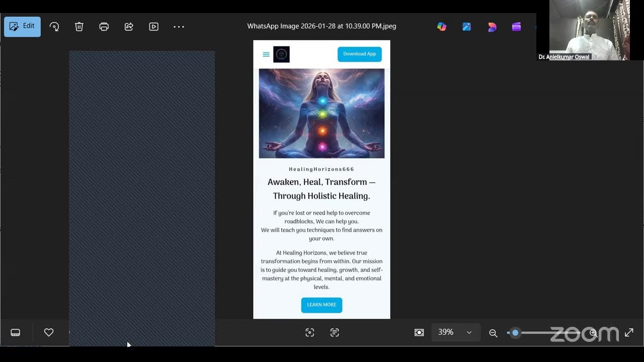Open the blue Designer app icon
The width and height of the screenshot is (644, 362).
pyautogui.click(x=467, y=27)
